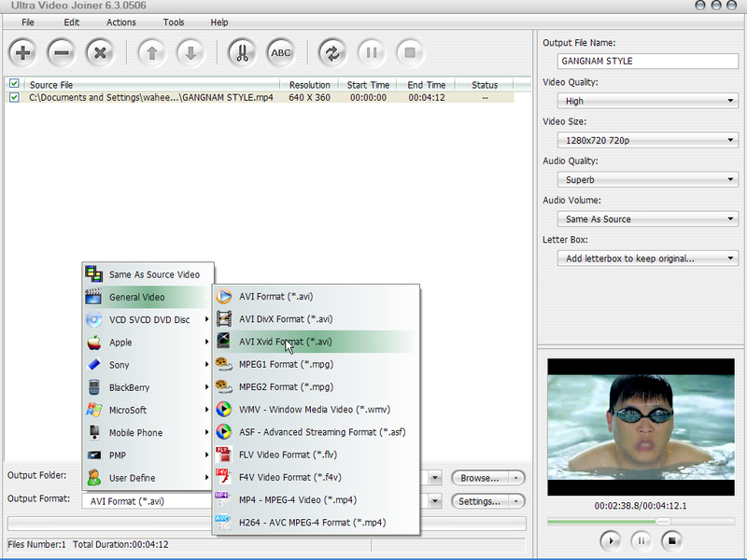Open the Audio Quality dropdown

[x=648, y=179]
